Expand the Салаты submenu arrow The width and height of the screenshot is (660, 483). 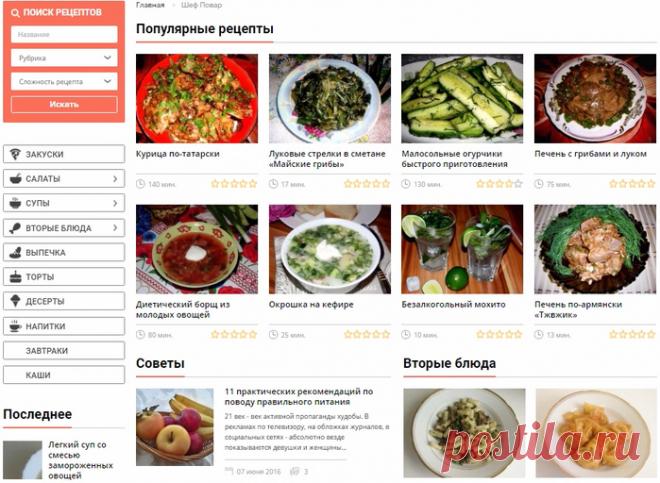pos(115,179)
